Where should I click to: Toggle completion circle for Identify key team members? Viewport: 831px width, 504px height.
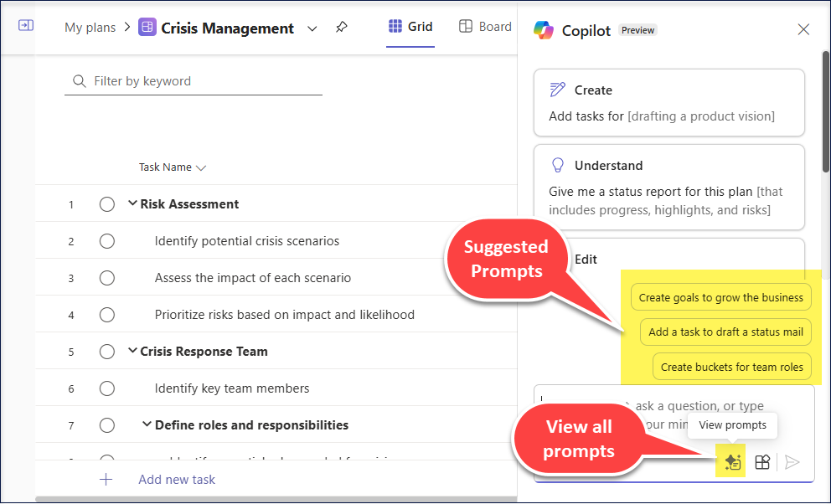(x=106, y=388)
